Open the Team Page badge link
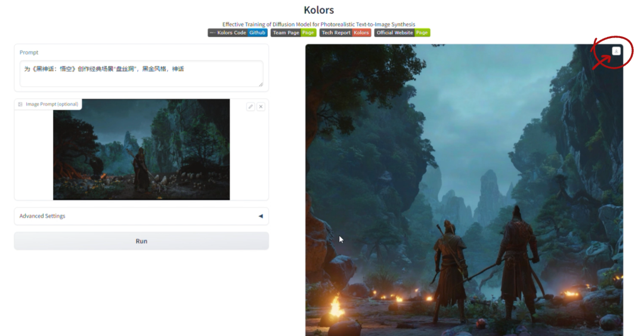This screenshot has height=336, width=644. click(x=293, y=33)
